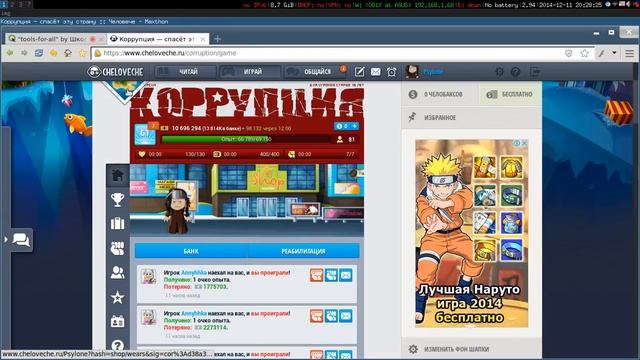This screenshot has width=640, height=360.
Task: Close the Коррупция tab using its X
Action: point(203,39)
